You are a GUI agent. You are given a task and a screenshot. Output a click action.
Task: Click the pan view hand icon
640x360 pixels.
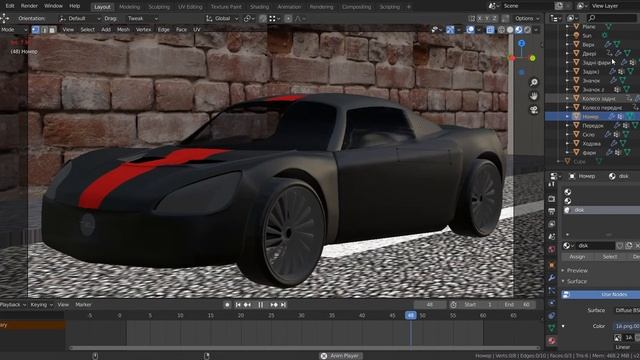click(x=534, y=96)
